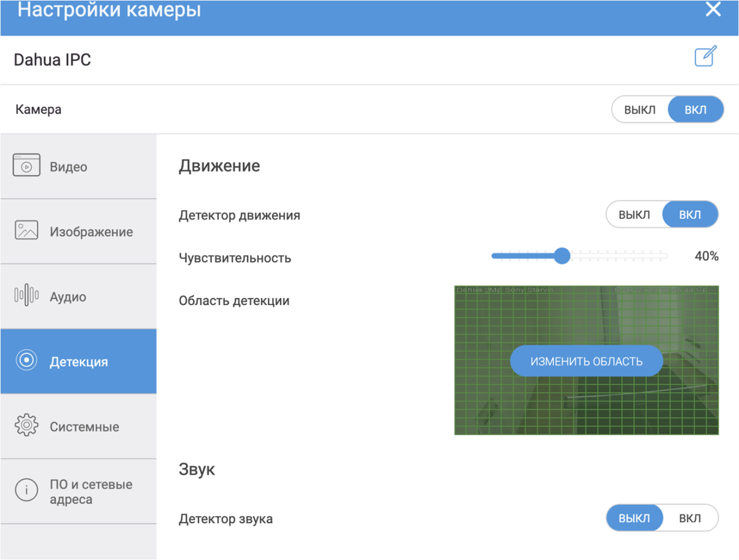
Task: Select the Детекция tab
Action: point(78,361)
